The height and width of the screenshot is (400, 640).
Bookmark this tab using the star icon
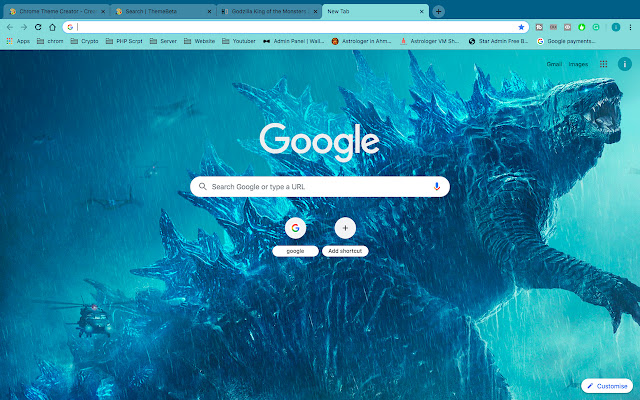click(521, 27)
